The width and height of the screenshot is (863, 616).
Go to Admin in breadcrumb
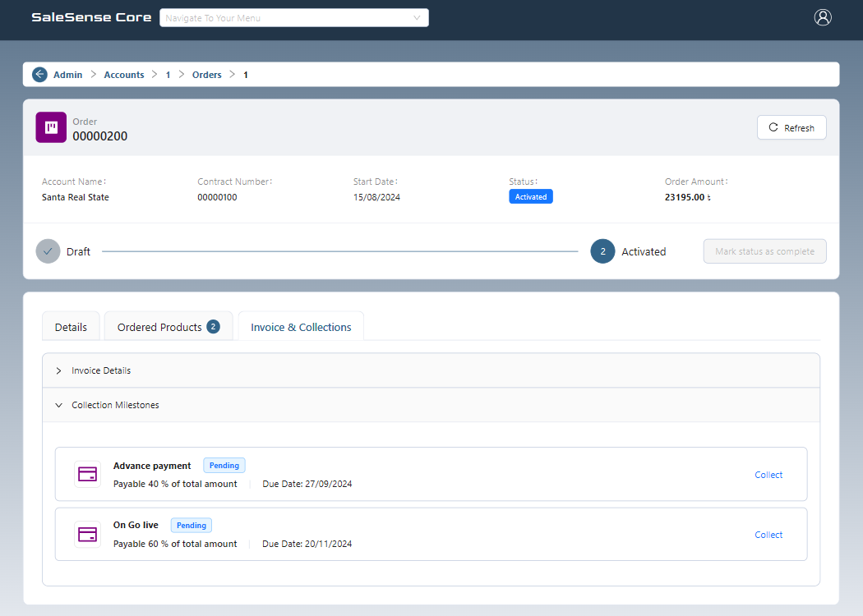coord(67,75)
